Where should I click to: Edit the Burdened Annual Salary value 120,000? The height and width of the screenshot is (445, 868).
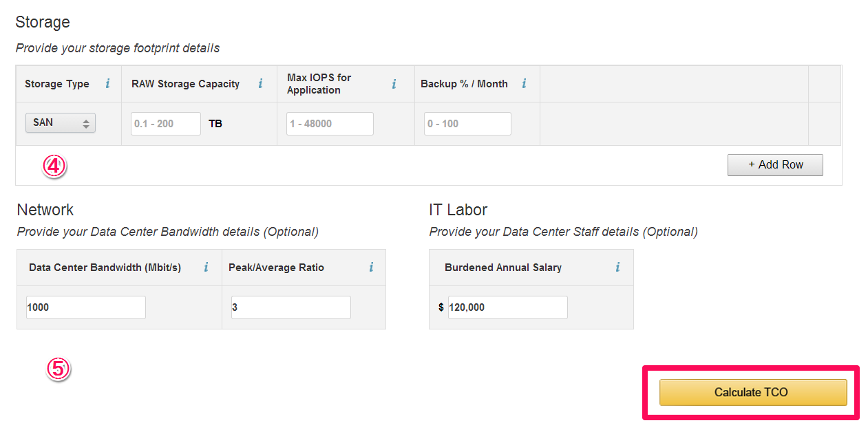(507, 307)
